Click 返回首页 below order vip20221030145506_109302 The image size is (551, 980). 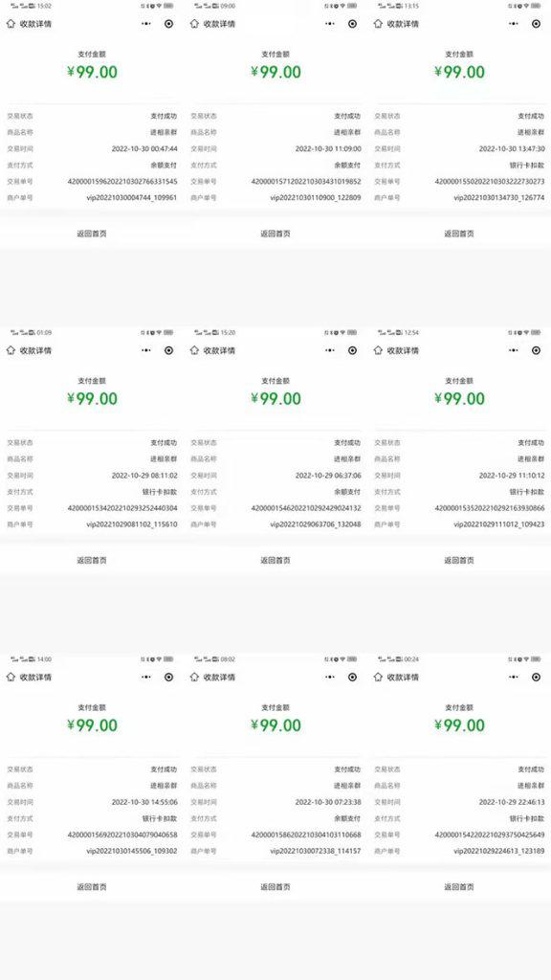92,887
